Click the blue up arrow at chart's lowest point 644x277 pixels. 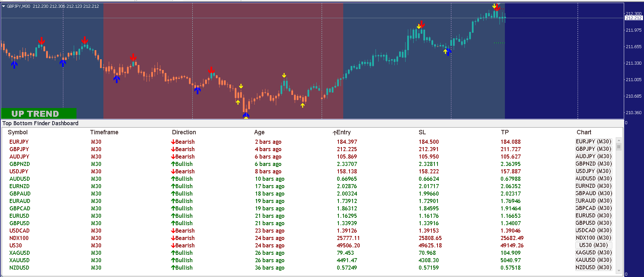tap(246, 115)
